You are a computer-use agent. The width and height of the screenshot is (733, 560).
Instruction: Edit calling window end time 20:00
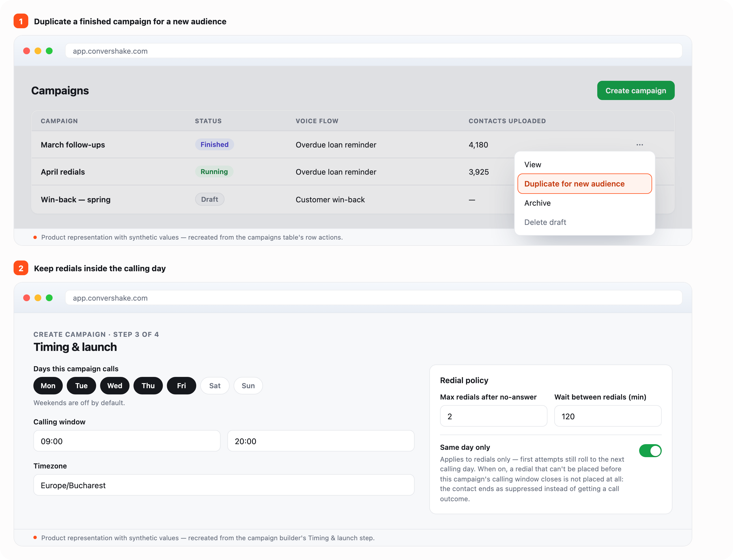tap(321, 441)
